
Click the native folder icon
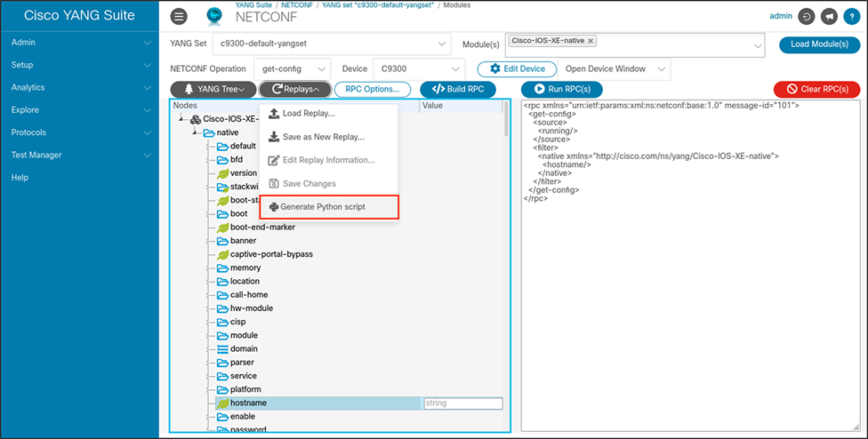coord(209,132)
